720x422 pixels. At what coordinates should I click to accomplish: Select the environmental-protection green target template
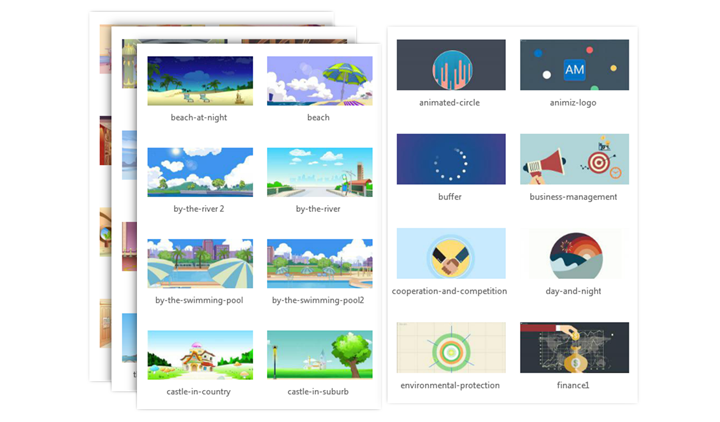tap(451, 347)
